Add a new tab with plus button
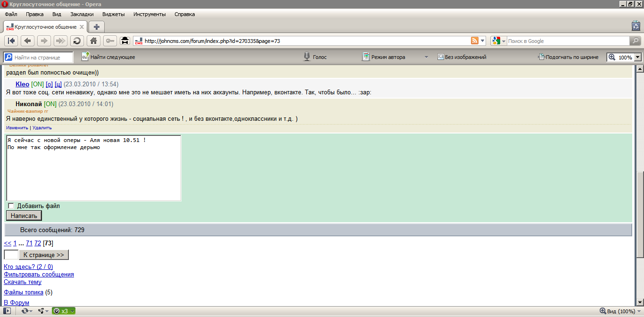The height and width of the screenshot is (317, 644). 97,26
